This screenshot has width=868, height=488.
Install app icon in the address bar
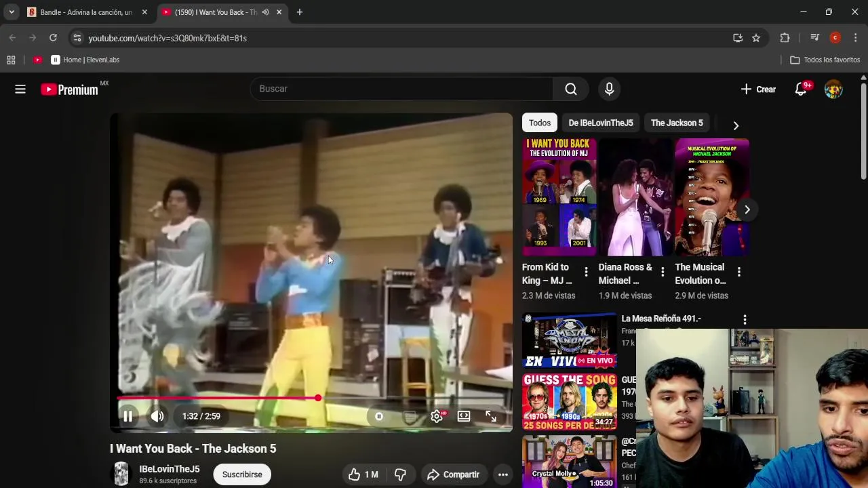pos(738,38)
